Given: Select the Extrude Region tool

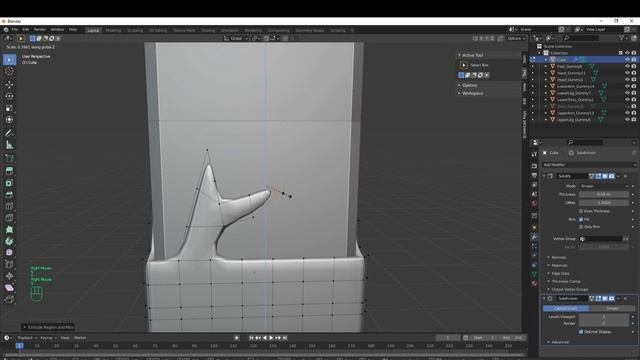Looking at the screenshot, I should tap(9, 171).
